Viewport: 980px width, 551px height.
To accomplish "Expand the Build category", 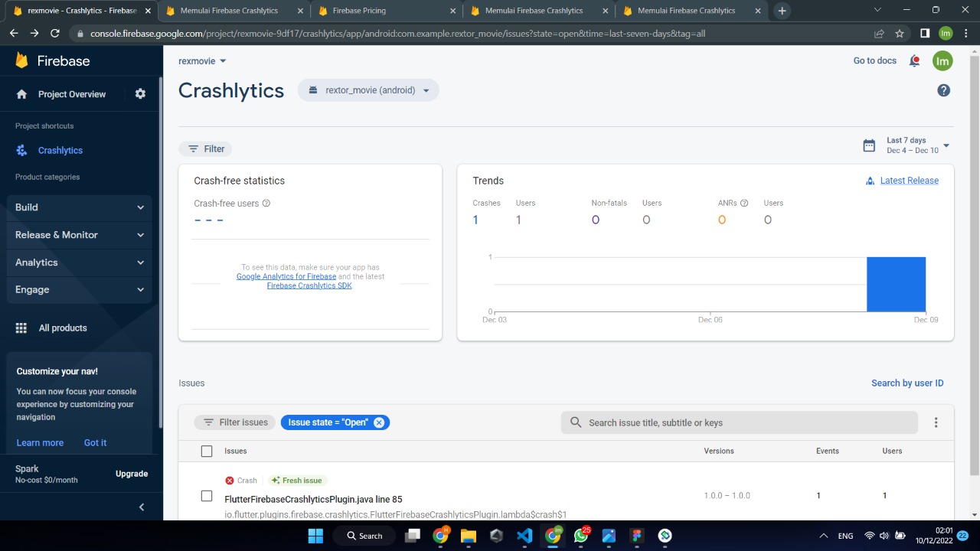I will [80, 207].
